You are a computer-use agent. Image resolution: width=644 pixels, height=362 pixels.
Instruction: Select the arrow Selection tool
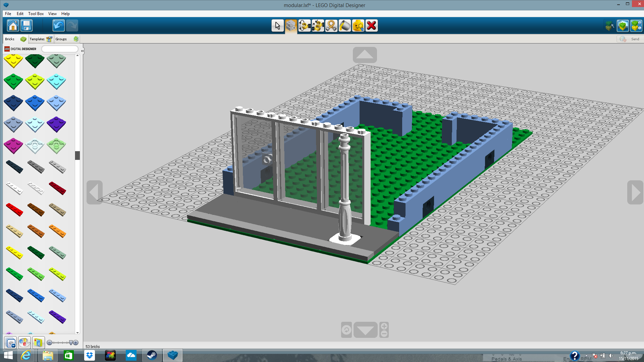coord(277,26)
